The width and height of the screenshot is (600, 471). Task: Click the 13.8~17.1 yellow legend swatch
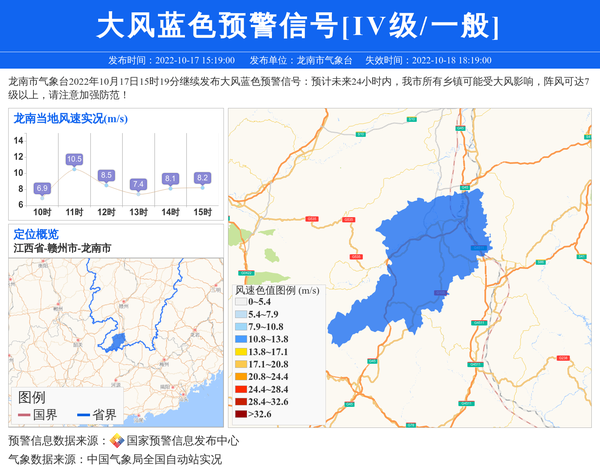(240, 351)
